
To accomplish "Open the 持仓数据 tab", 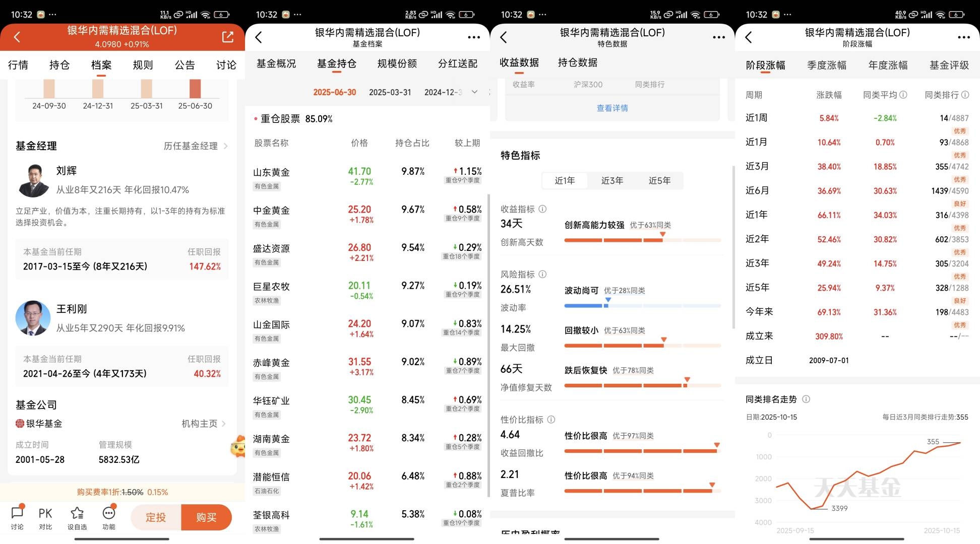I will [x=577, y=62].
